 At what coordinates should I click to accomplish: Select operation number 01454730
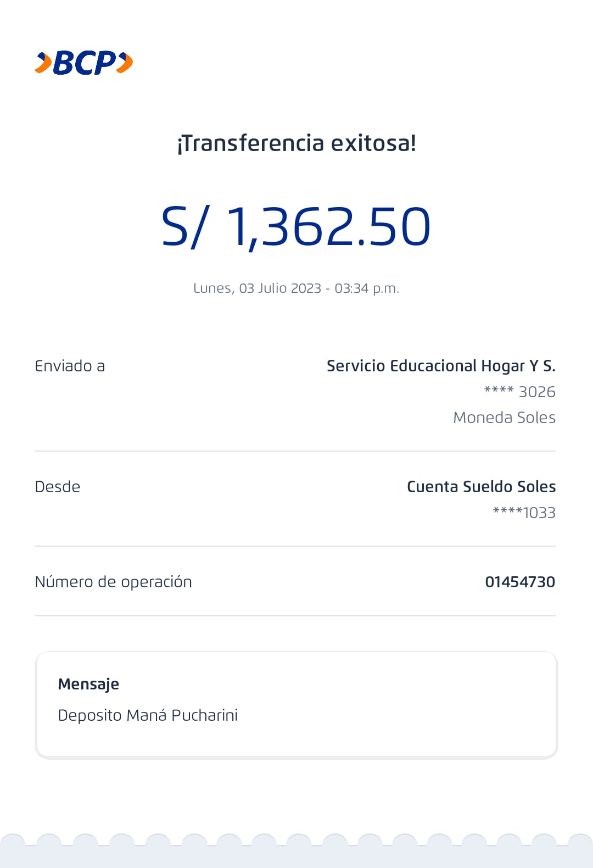(520, 582)
